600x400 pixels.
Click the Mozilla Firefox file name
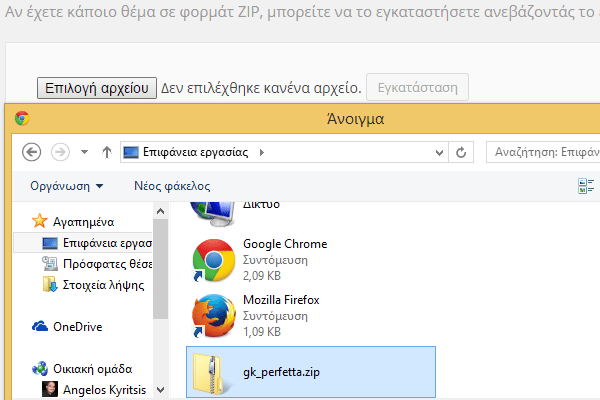tap(281, 300)
